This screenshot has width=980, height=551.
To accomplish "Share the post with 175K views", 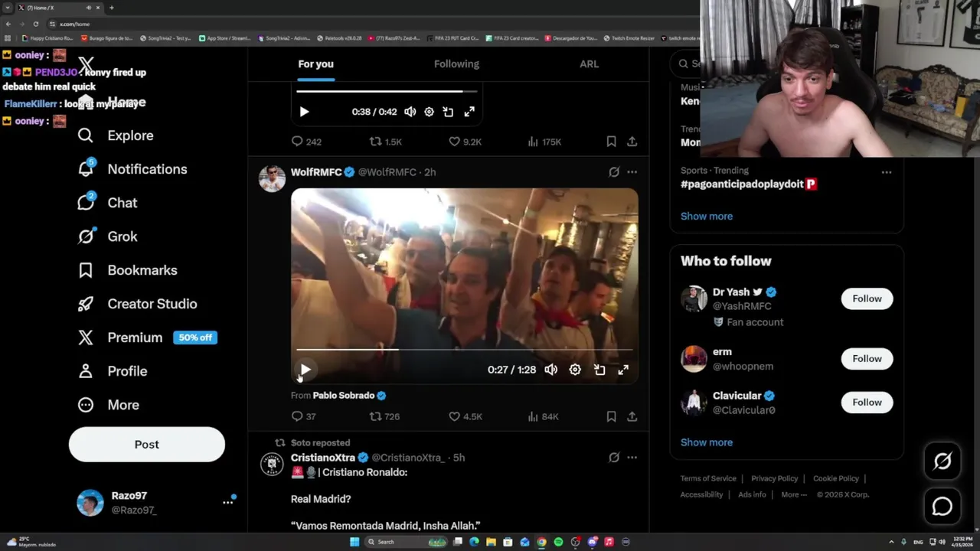I will point(632,142).
